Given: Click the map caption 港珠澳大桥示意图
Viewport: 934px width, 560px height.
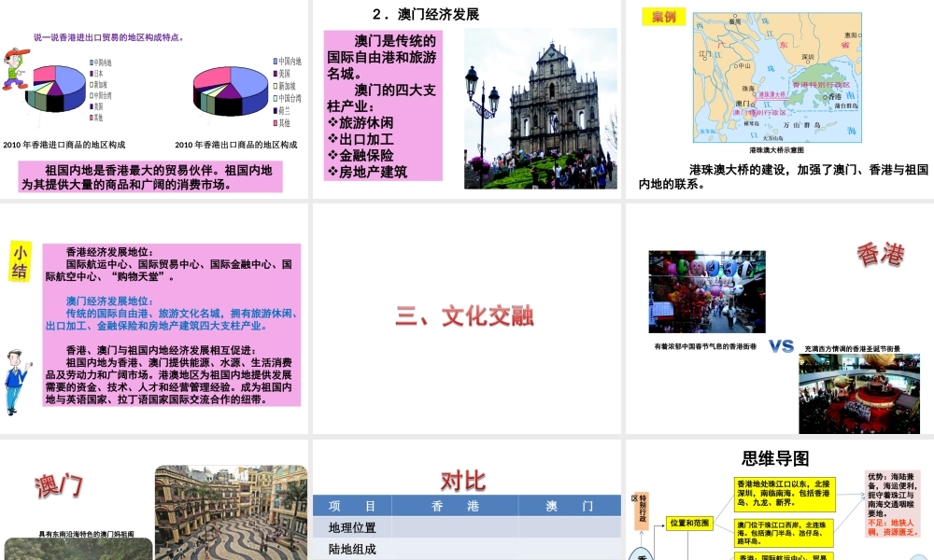Looking at the screenshot, I should pyautogui.click(x=777, y=150).
